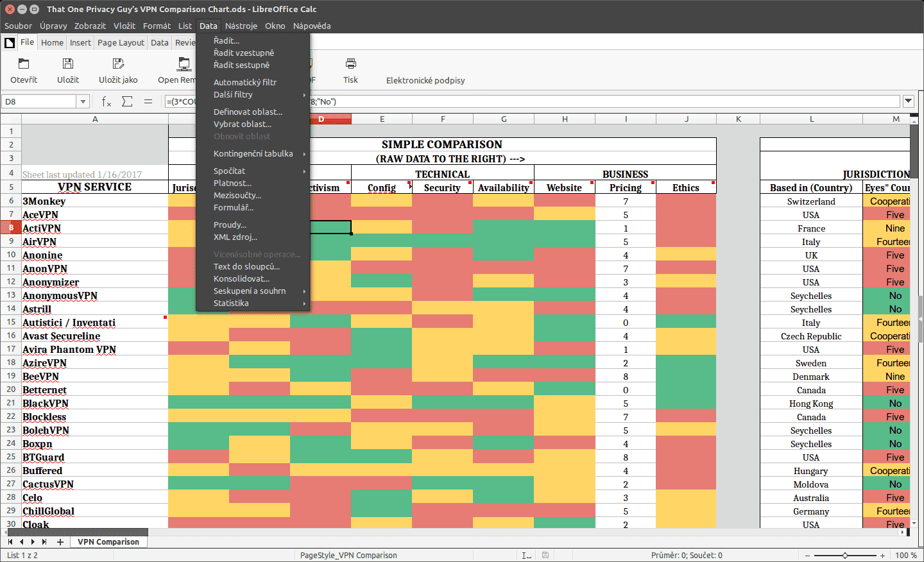Switch to the Insert ribbon tab

click(80, 43)
